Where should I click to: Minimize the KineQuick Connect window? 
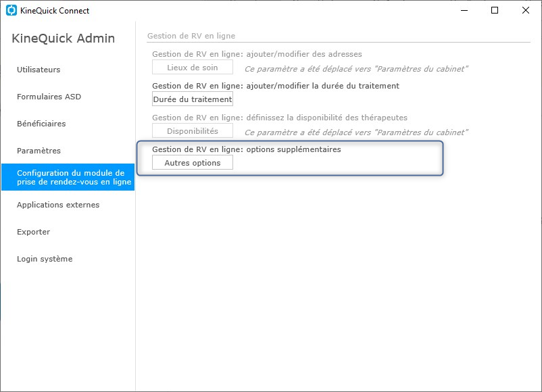click(x=464, y=10)
